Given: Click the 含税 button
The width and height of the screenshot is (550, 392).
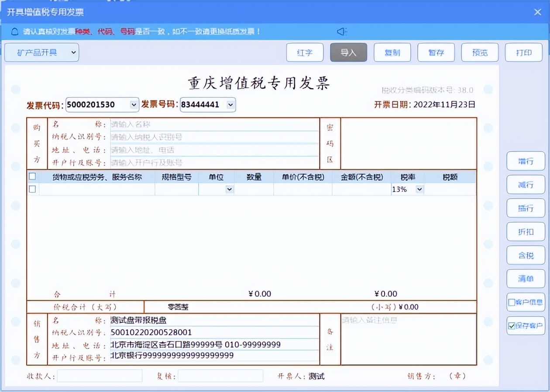Looking at the screenshot, I should pyautogui.click(x=526, y=255).
